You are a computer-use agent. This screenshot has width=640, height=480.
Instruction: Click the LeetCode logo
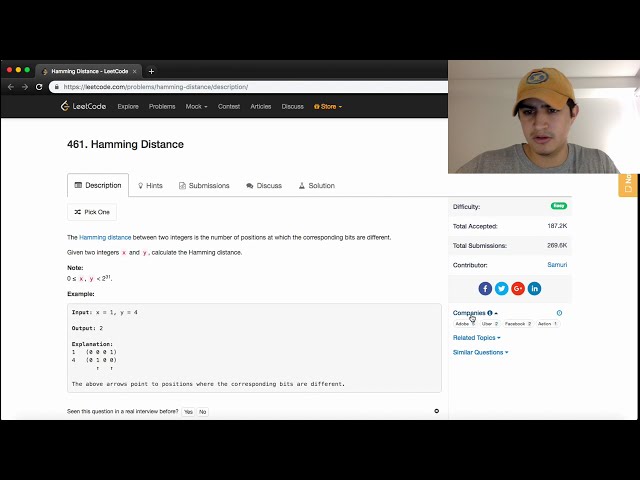coord(83,107)
